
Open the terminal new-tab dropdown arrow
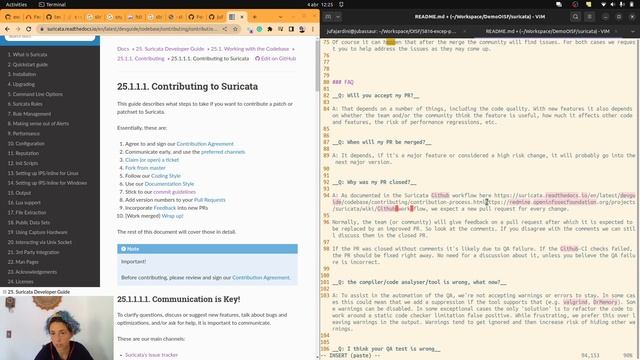tap(338, 17)
